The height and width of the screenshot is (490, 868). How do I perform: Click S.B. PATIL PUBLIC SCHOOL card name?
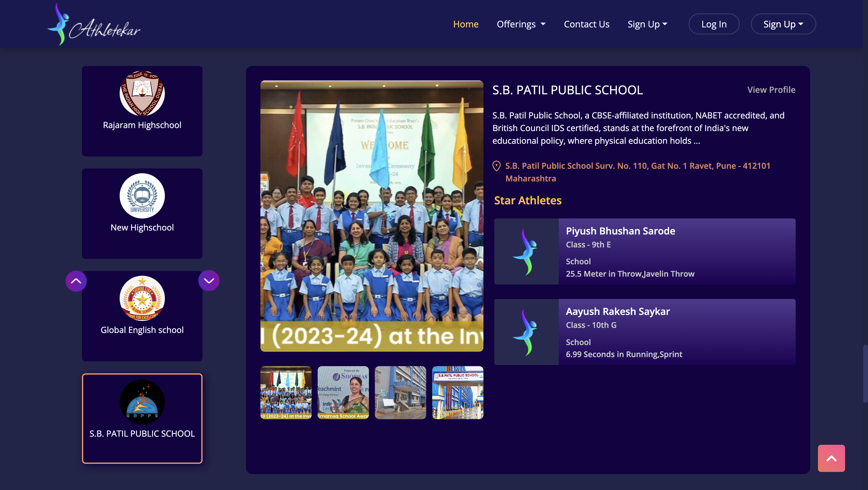(x=142, y=434)
